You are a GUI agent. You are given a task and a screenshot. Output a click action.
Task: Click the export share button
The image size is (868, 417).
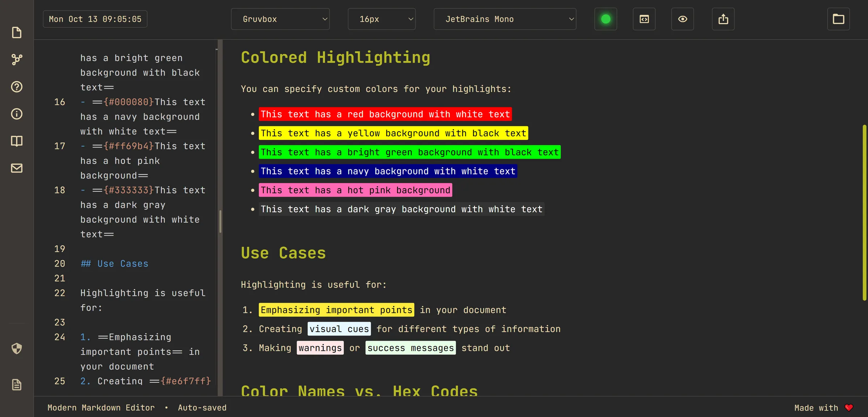click(x=723, y=19)
